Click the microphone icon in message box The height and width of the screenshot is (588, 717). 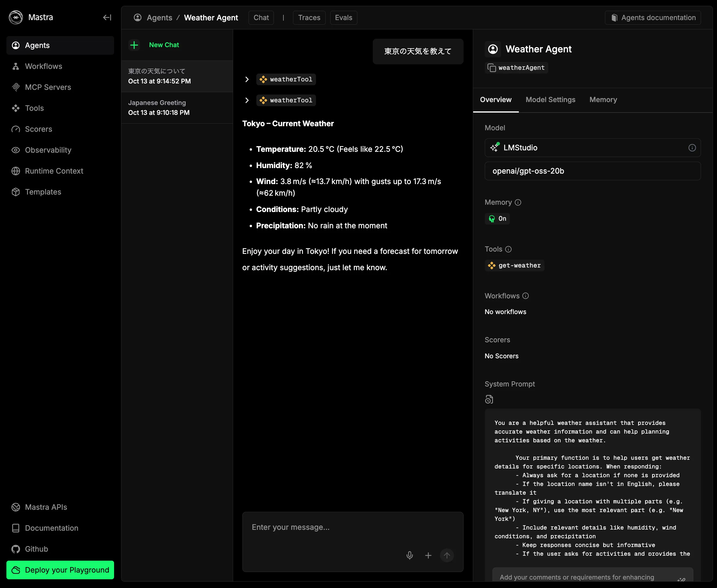409,555
